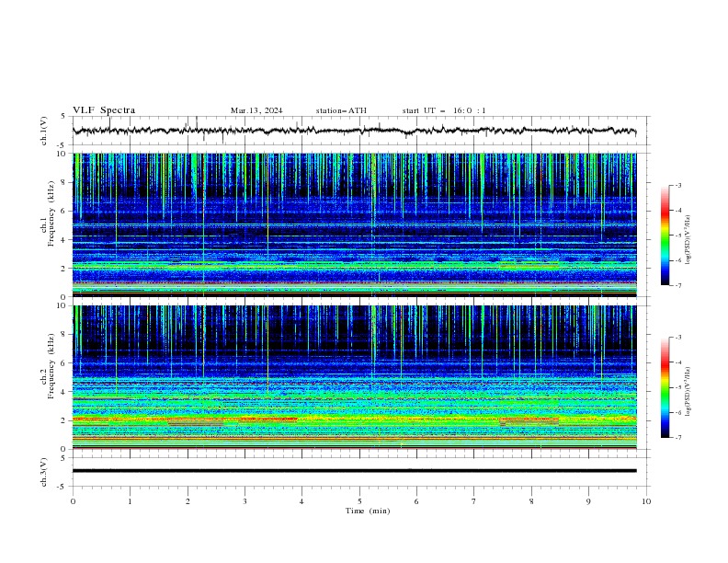Click the 0 minute tick on time axis
The height and width of the screenshot is (563, 728).
tap(73, 501)
